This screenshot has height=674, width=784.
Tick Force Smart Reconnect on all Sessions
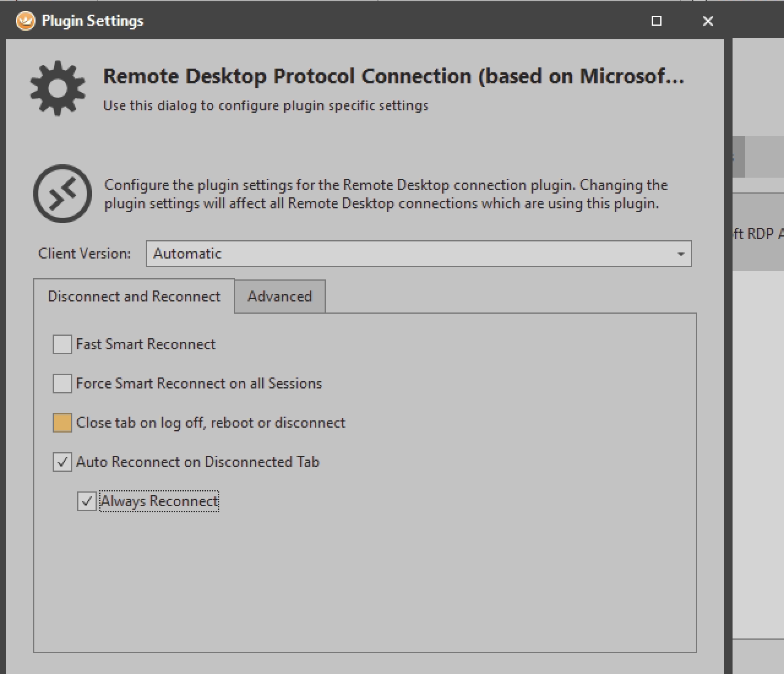tap(62, 384)
